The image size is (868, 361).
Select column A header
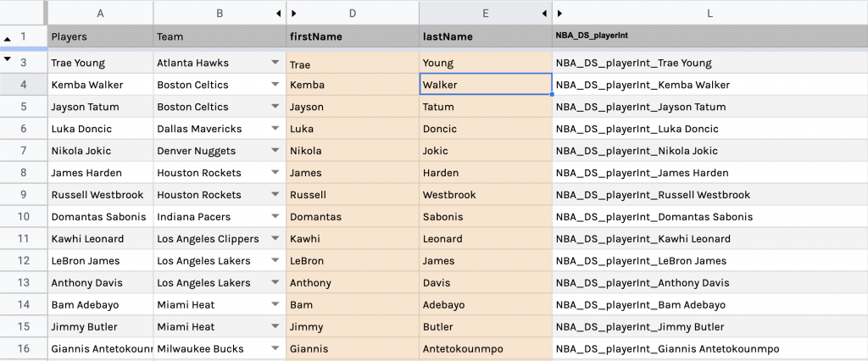coord(101,14)
